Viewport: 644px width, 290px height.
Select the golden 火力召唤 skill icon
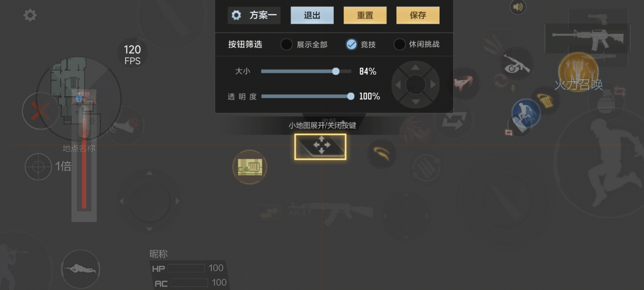click(578, 72)
